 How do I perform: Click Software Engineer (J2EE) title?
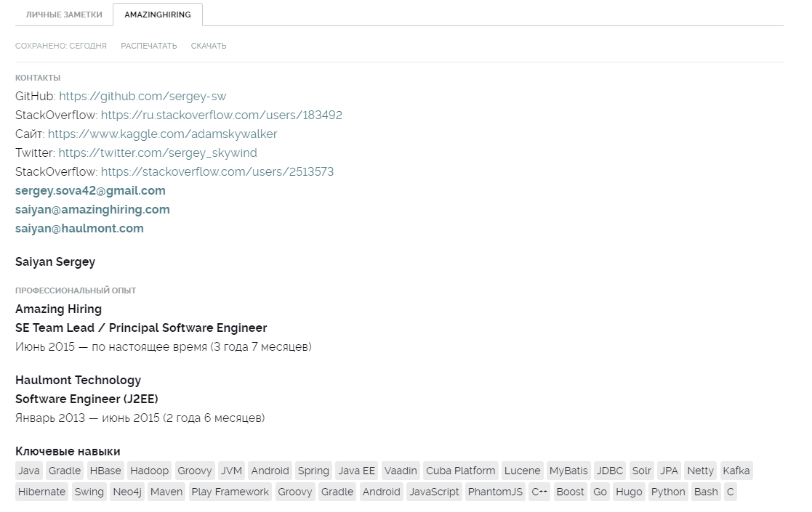87,399
